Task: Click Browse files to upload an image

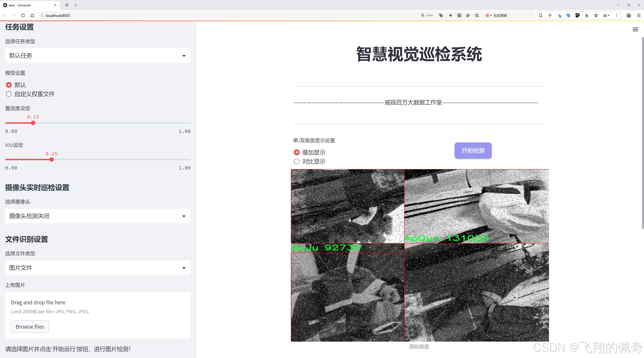Action: click(30, 326)
